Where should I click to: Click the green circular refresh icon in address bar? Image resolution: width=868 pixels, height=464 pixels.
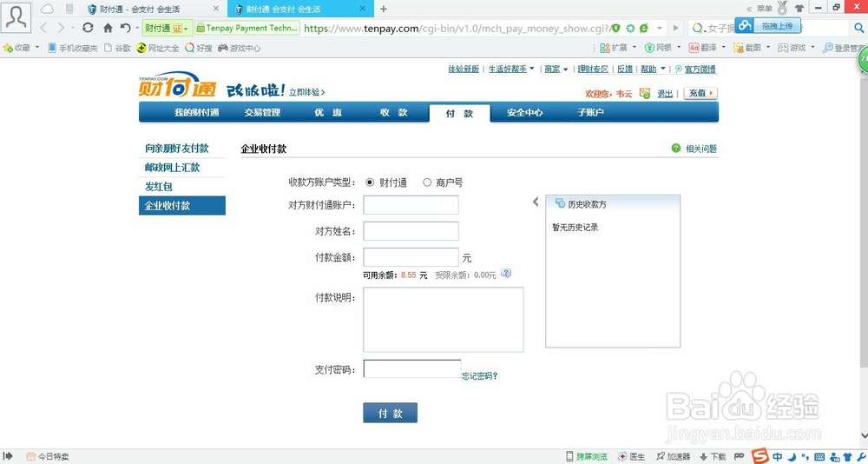[630, 28]
